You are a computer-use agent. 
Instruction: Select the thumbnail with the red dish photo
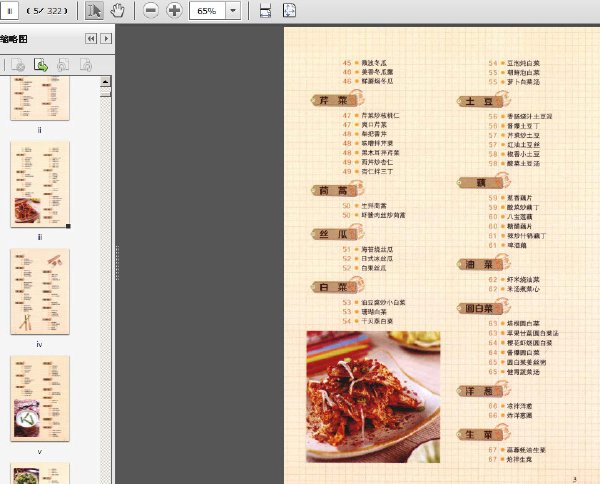point(40,184)
